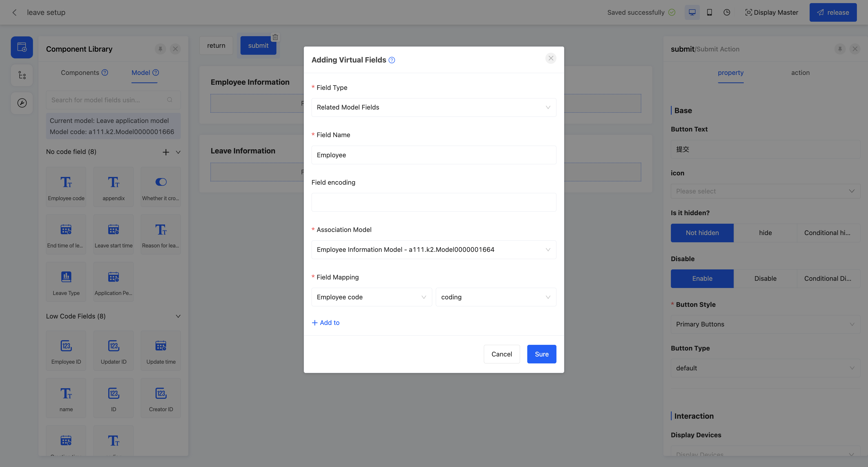Open the Field Type dropdown

[433, 107]
